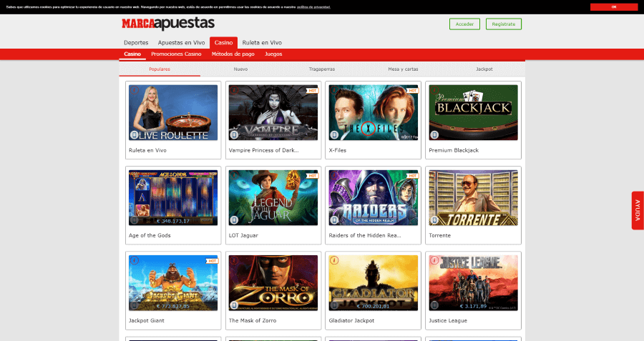Click the 'Age of the Gods' title text
The width and height of the screenshot is (644, 341).
coord(150,235)
